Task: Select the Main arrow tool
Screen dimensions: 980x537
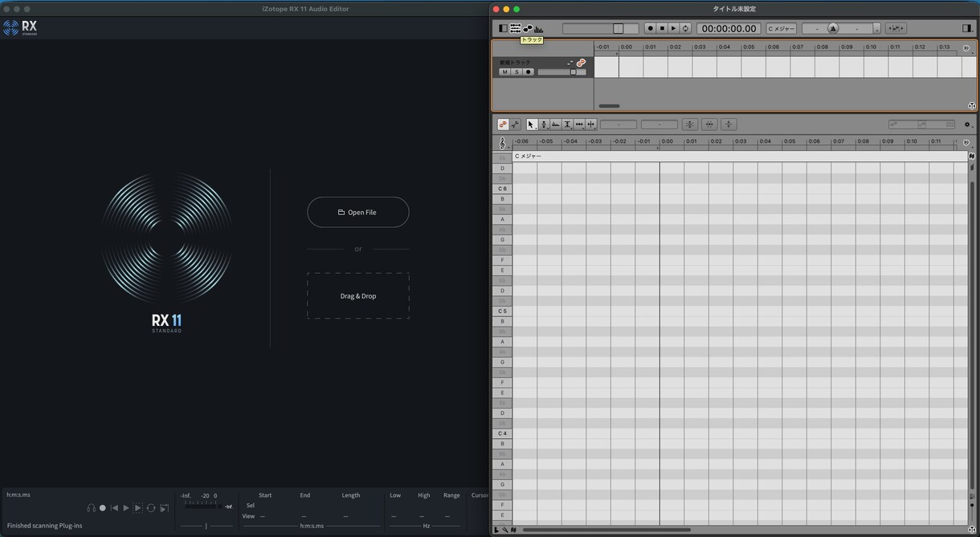Action: tap(531, 124)
